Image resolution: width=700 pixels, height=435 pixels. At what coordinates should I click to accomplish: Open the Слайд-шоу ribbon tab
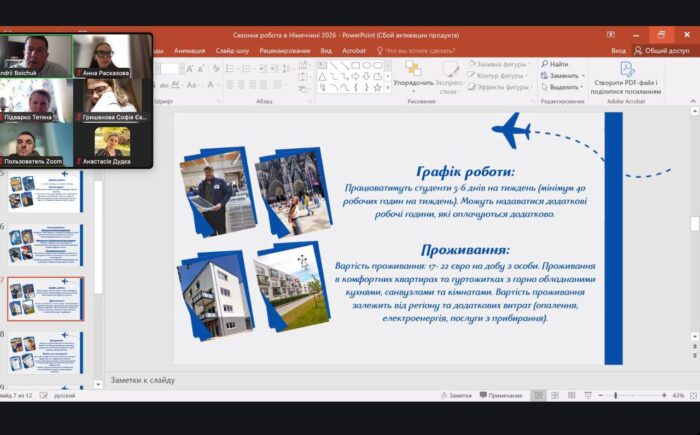point(232,50)
